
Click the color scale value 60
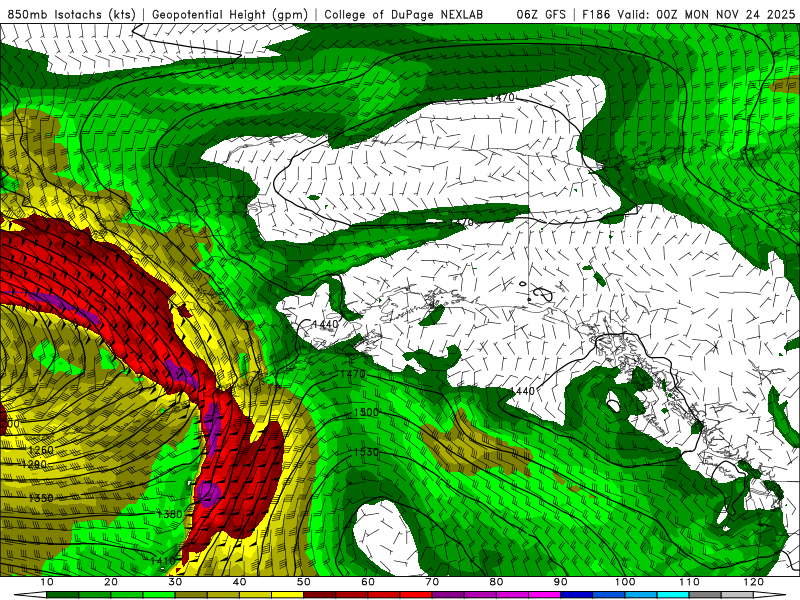(x=368, y=582)
